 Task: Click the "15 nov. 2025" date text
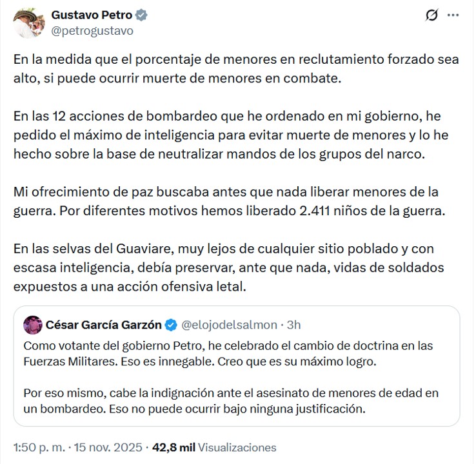point(104,447)
